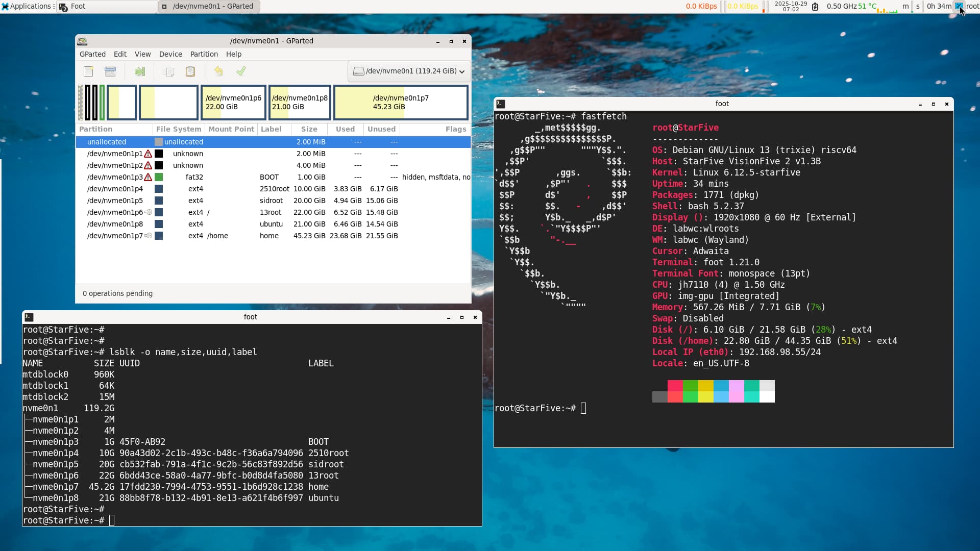Image resolution: width=980 pixels, height=551 pixels.
Task: Click the blue ext4 swatch for nvme0n1p4
Action: pos(159,189)
